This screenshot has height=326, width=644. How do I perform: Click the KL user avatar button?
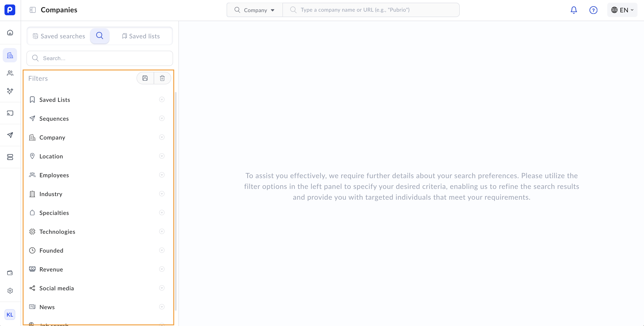(x=10, y=315)
